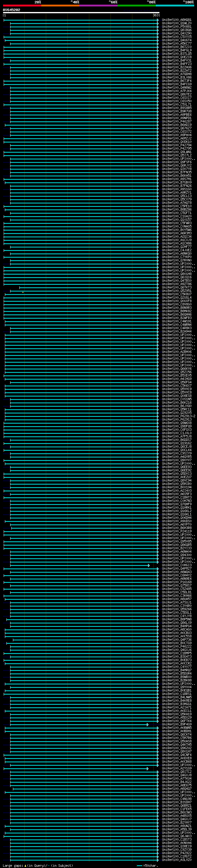Click hit label UniRef100_A5KC77
The width and height of the screenshot is (197, 868).
pos(176,43)
